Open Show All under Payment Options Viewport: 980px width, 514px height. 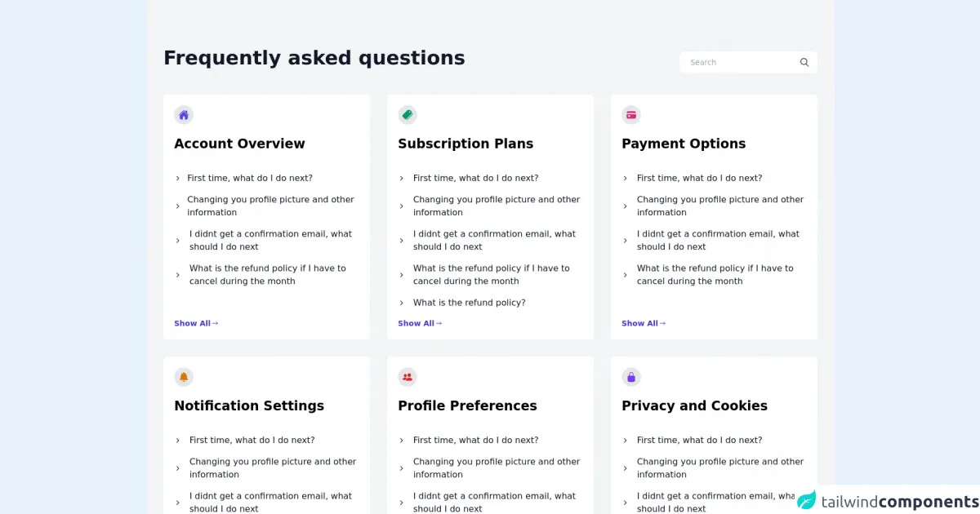(644, 323)
